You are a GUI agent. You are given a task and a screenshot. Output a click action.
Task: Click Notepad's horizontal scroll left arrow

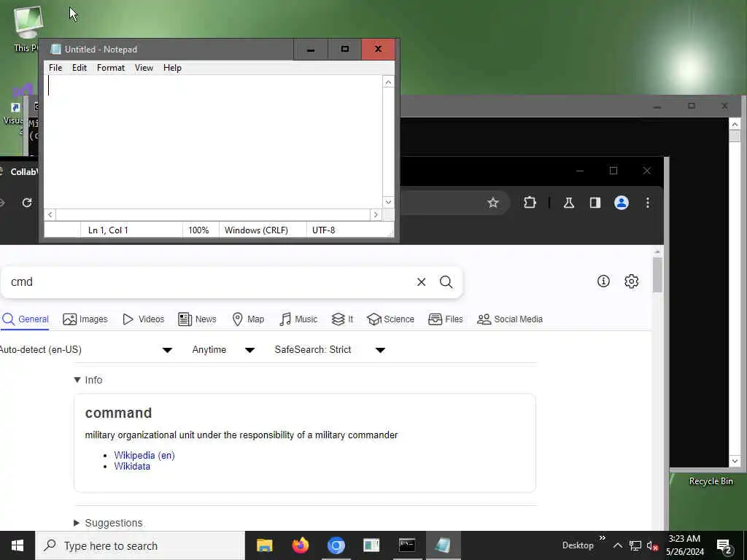click(x=50, y=215)
